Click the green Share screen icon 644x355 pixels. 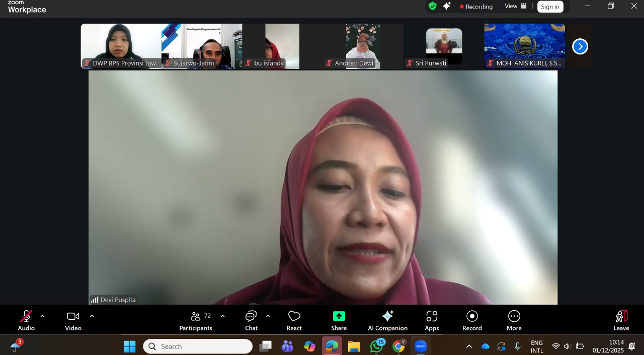pyautogui.click(x=339, y=316)
